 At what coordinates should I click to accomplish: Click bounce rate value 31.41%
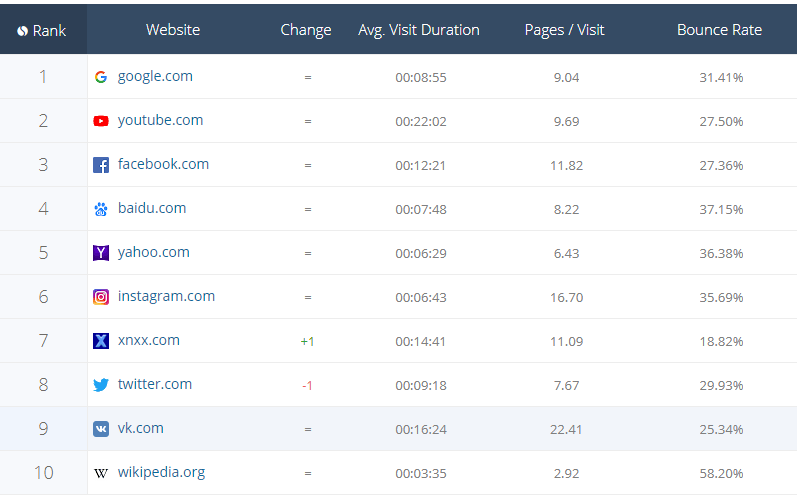click(x=721, y=78)
